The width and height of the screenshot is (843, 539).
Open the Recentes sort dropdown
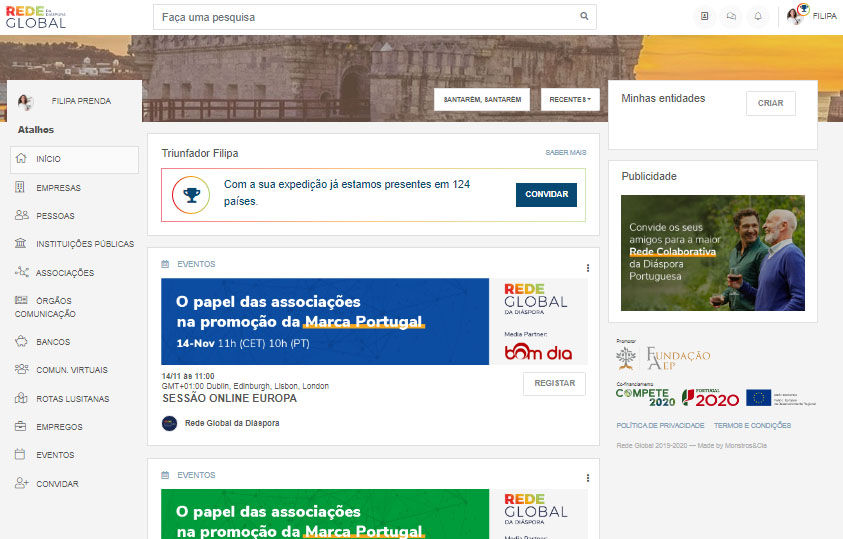[x=570, y=99]
